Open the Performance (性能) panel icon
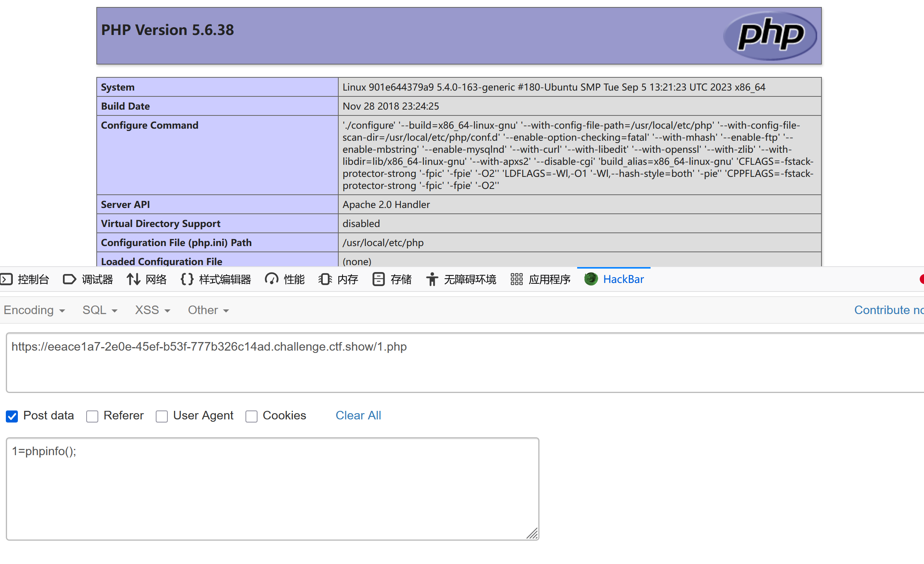The width and height of the screenshot is (924, 564). (271, 279)
